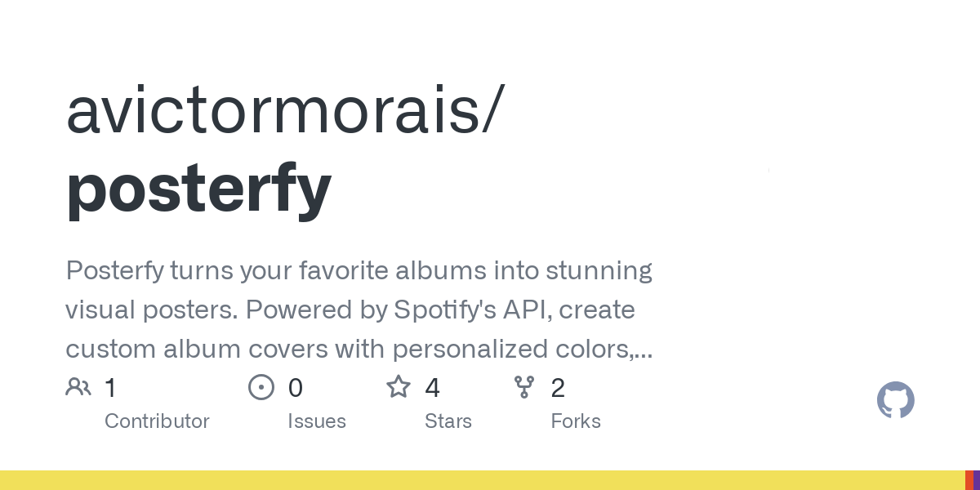980x490 pixels.
Task: Click the Posterfy description paragraph
Action: click(359, 310)
